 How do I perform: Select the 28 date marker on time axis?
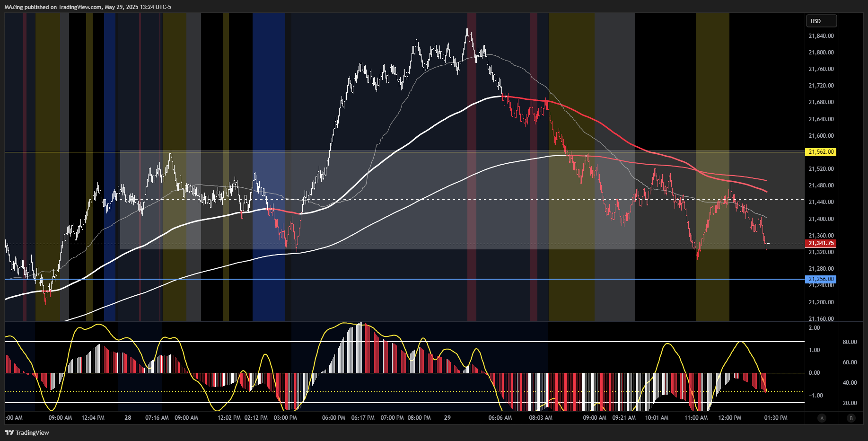(128, 418)
